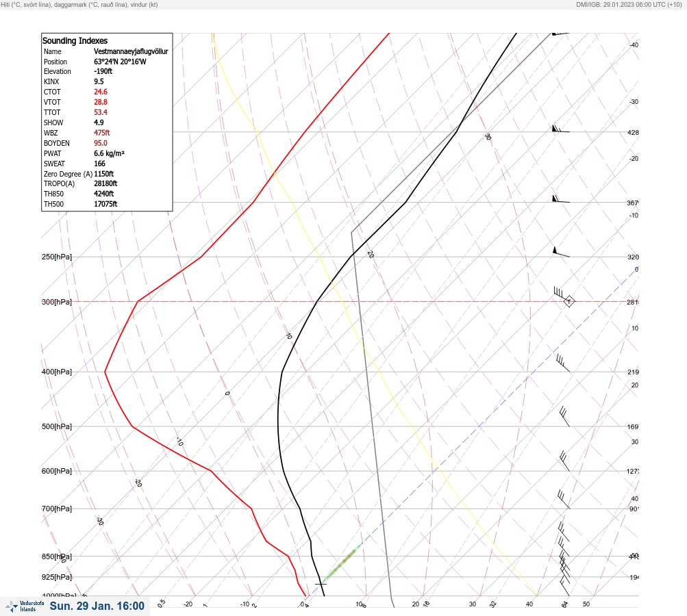Click the 600[hPa] pressure label

pyautogui.click(x=57, y=471)
